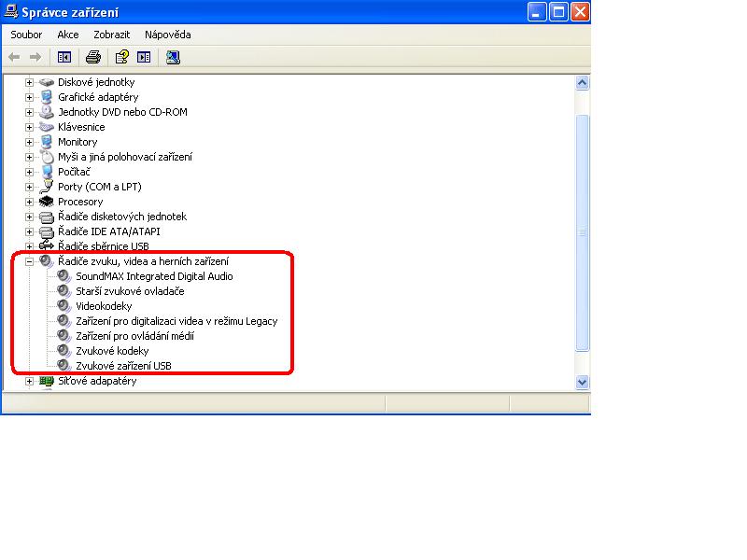Image resolution: width=747 pixels, height=560 pixels.
Task: Expand the Monitory node
Action: click(29, 142)
